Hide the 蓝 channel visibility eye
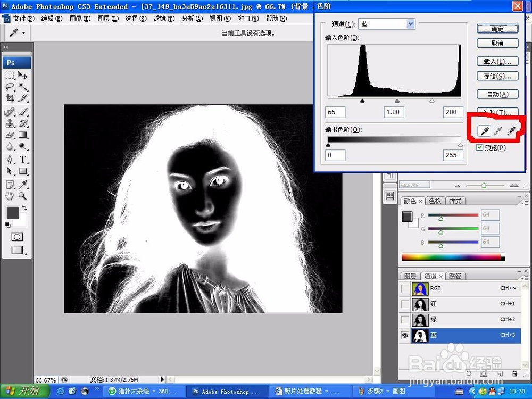 (x=404, y=335)
